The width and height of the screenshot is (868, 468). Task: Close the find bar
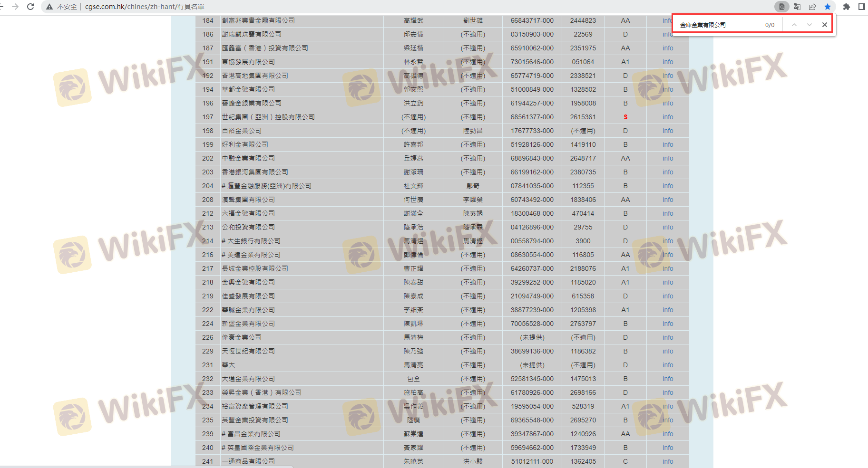coord(825,25)
